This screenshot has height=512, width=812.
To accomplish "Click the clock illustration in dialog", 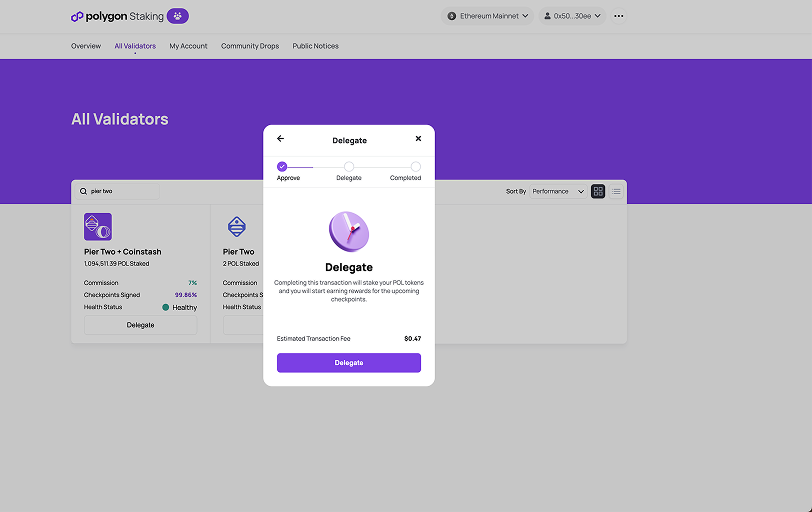I will coord(349,231).
